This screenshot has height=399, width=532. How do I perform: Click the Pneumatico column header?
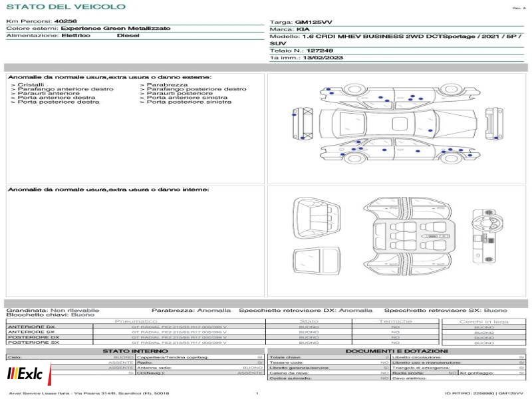pyautogui.click(x=136, y=321)
